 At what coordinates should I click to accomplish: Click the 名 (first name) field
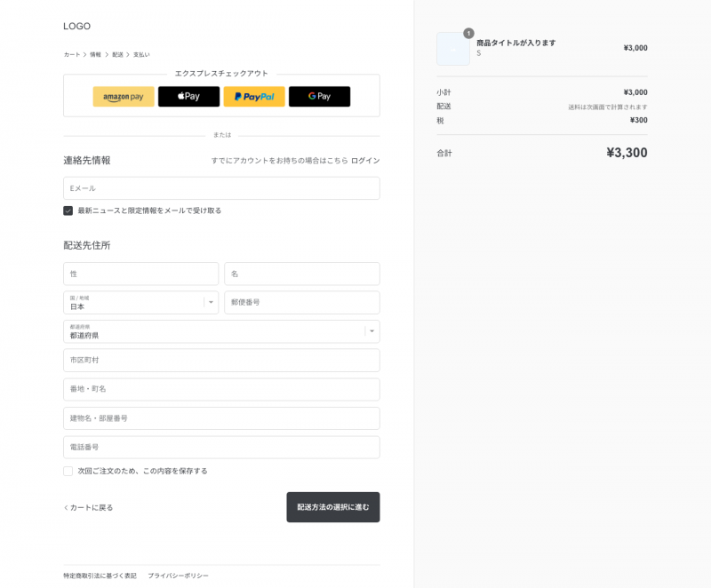click(x=302, y=274)
